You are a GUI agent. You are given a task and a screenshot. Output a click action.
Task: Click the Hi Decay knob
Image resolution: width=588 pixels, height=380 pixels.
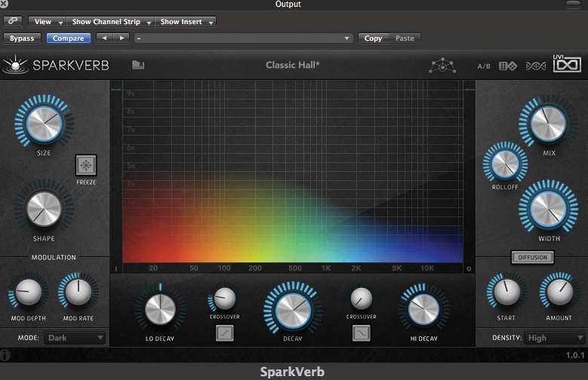423,310
